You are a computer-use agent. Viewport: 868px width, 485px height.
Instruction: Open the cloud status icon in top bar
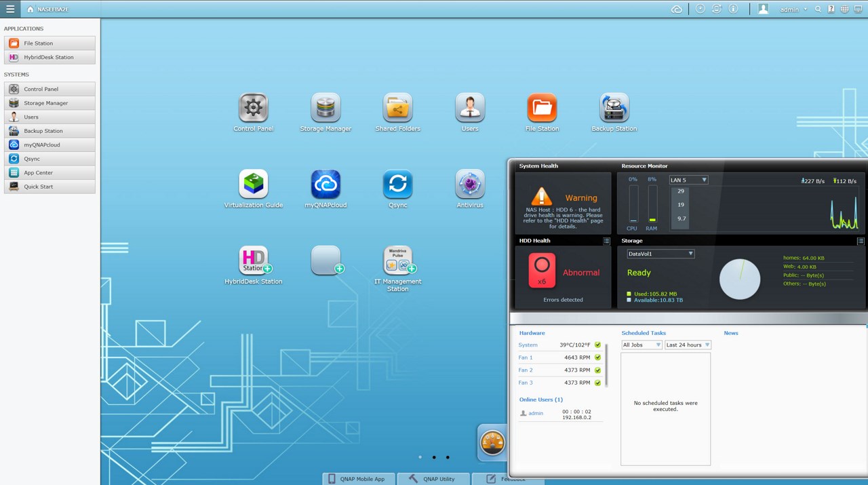[676, 9]
